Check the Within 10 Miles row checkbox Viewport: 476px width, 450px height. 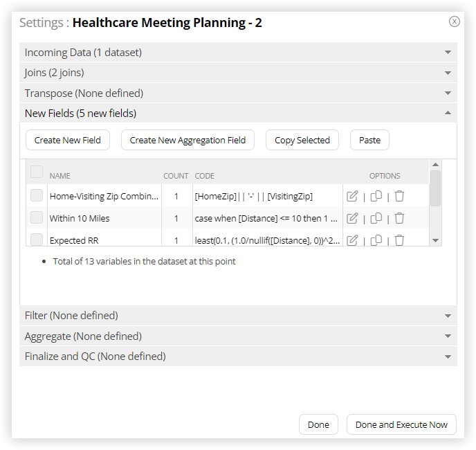(37, 217)
